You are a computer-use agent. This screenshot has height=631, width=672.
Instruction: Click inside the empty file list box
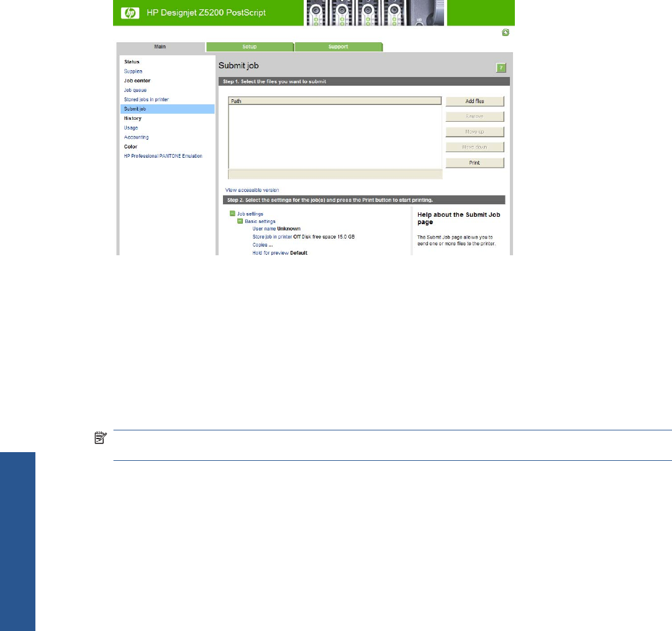[x=335, y=137]
